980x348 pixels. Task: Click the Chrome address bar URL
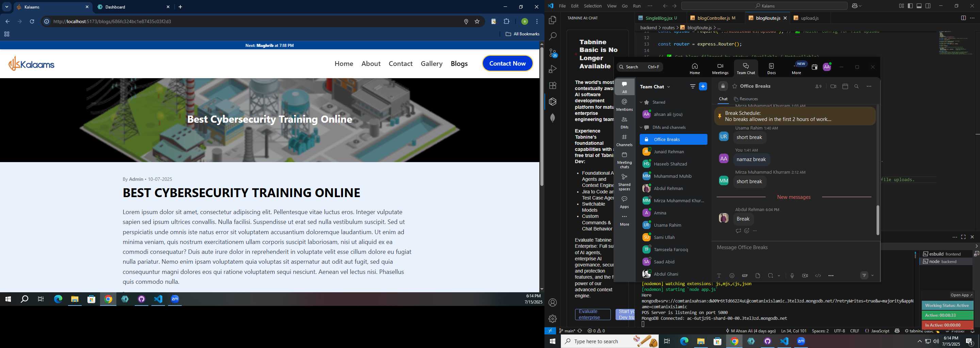[112, 22]
